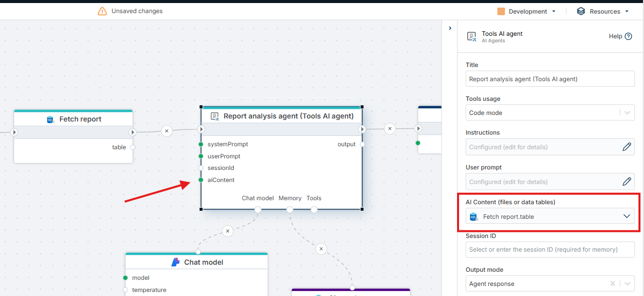Viewport: 644px width, 296px height.
Task: Remove connection after the agent output
Action: click(x=390, y=129)
